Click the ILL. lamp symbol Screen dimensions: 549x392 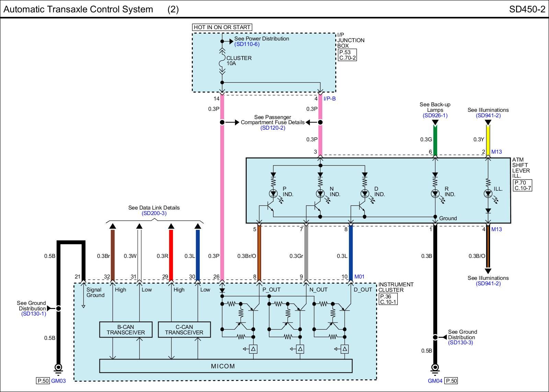tap(488, 194)
